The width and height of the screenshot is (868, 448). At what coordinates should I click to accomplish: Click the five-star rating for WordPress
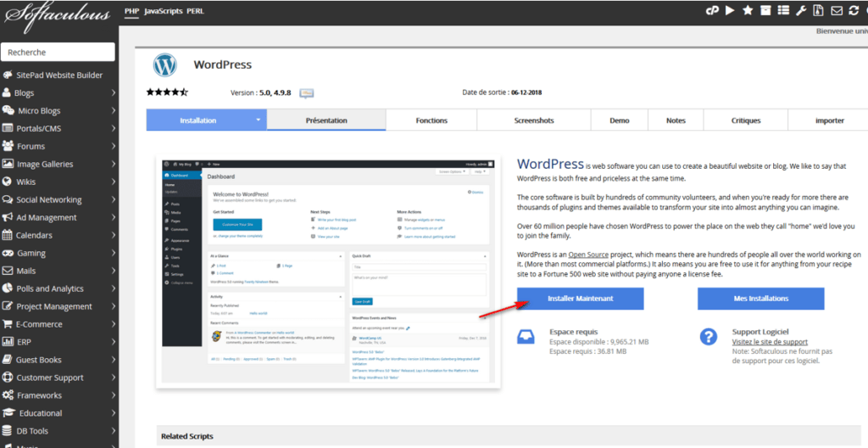pyautogui.click(x=167, y=92)
